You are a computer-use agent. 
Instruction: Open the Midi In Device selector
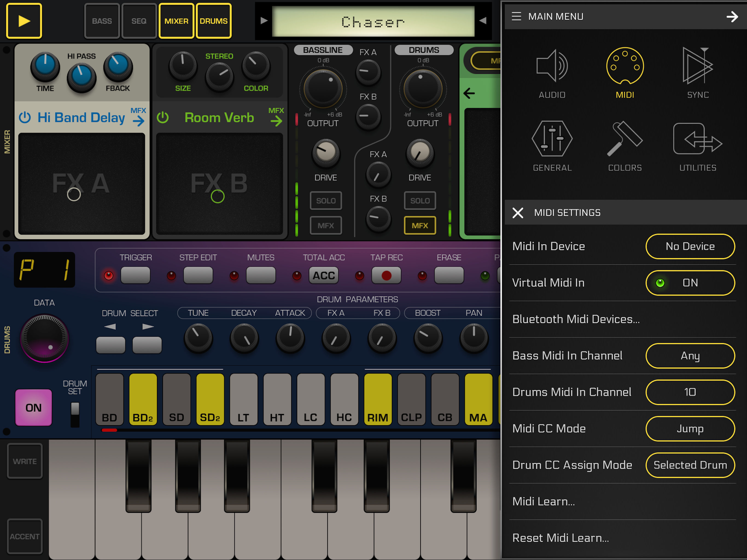(690, 246)
